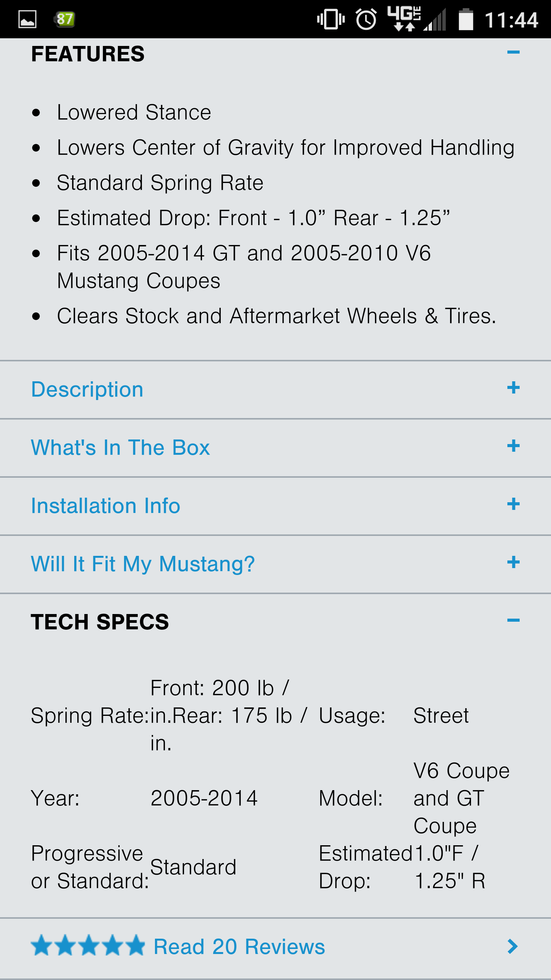Open Read 20 Reviews link

[x=239, y=947]
